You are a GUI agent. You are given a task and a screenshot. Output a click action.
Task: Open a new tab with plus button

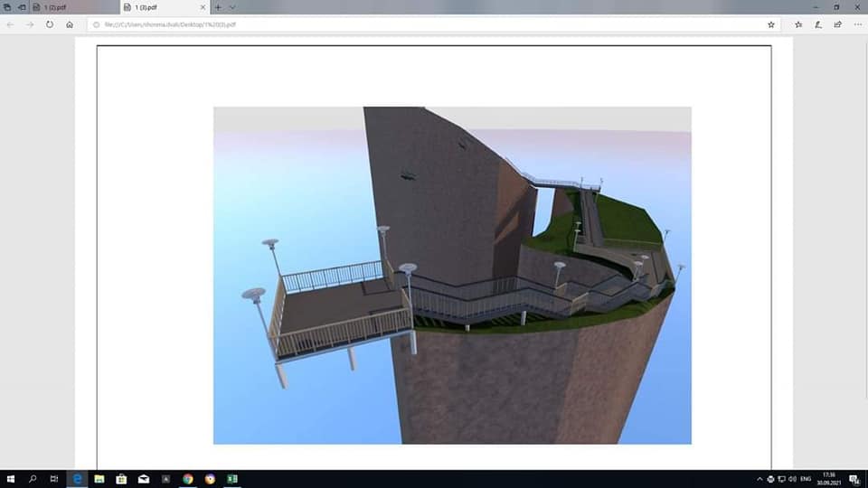coord(218,7)
